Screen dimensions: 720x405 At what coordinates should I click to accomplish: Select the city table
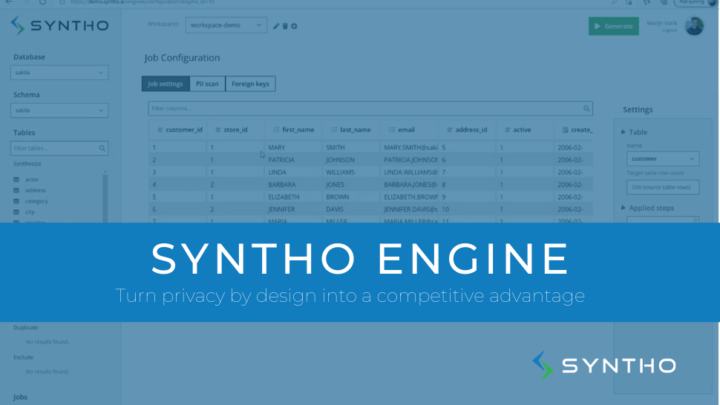tap(30, 212)
